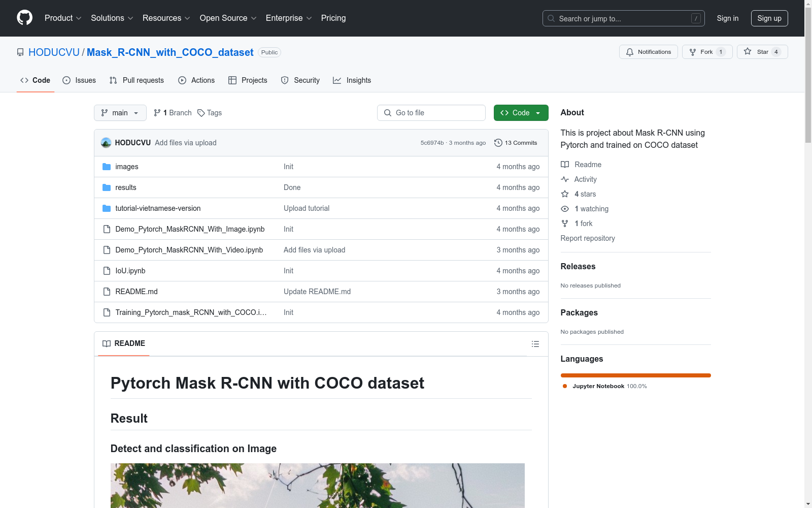The width and height of the screenshot is (812, 508).
Task: Switch to the Issues tab
Action: 79,80
